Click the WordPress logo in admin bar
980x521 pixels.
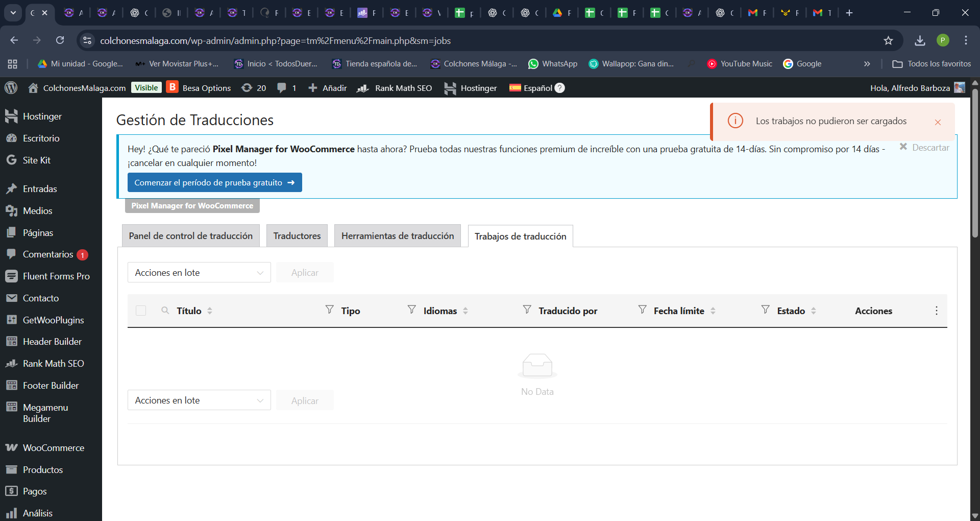(11, 88)
